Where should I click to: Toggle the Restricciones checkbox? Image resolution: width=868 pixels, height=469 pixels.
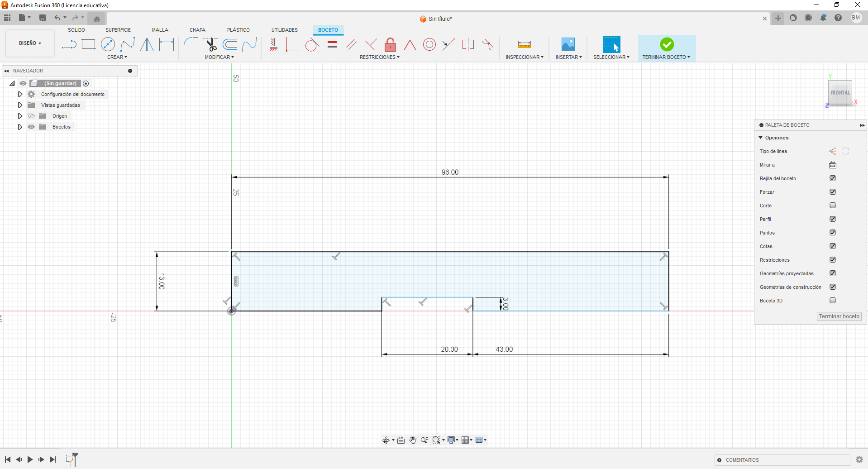(x=833, y=260)
